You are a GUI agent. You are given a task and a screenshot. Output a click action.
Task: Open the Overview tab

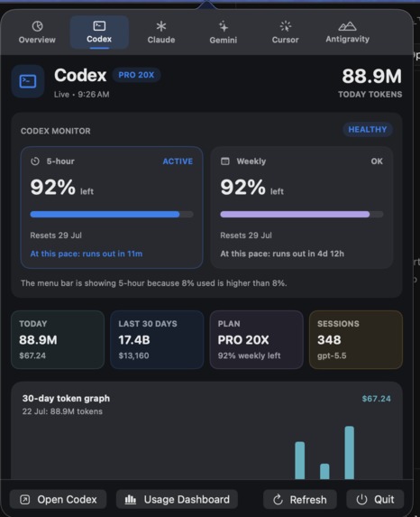[37, 32]
